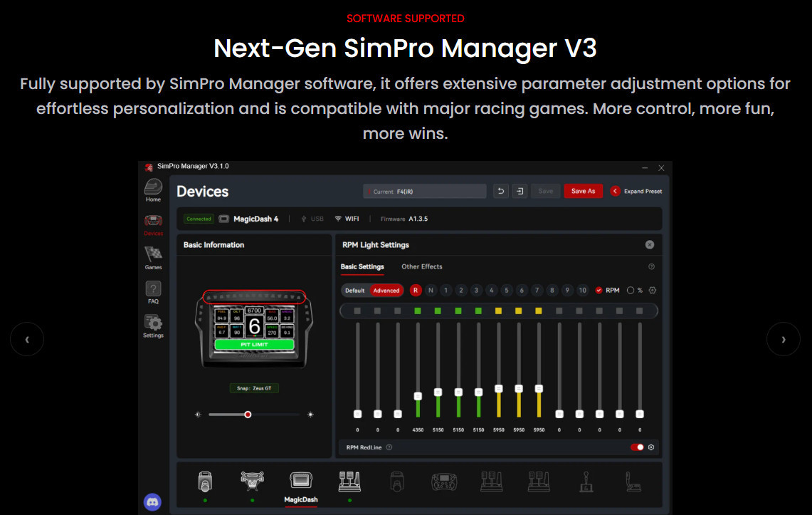Close the RPM Light Settings panel
The width and height of the screenshot is (812, 515).
650,244
